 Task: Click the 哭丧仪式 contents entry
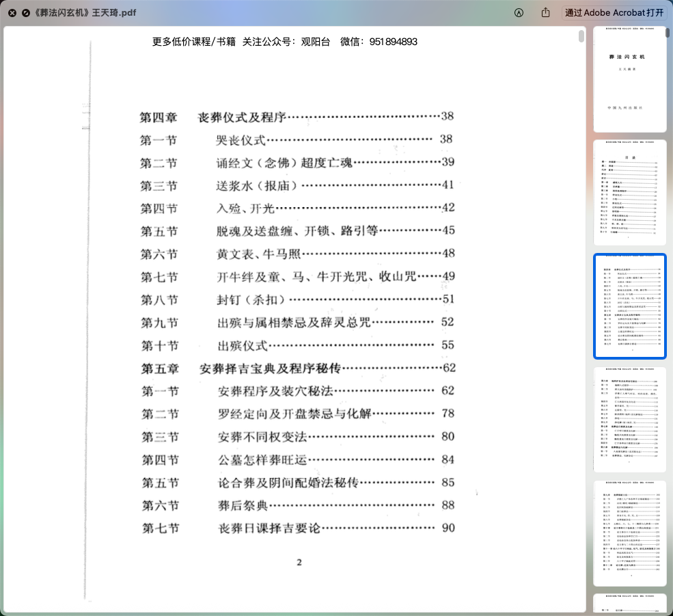point(241,140)
